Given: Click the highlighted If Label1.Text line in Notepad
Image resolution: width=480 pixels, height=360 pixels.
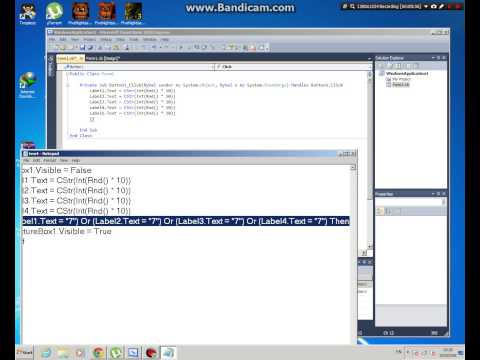Looking at the screenshot, I should point(186,221).
